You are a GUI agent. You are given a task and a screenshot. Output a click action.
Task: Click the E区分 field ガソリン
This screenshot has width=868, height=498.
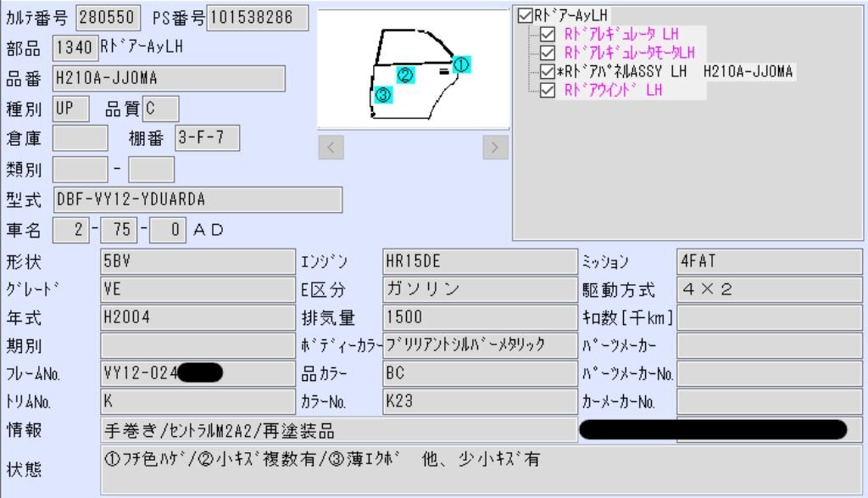(x=480, y=289)
